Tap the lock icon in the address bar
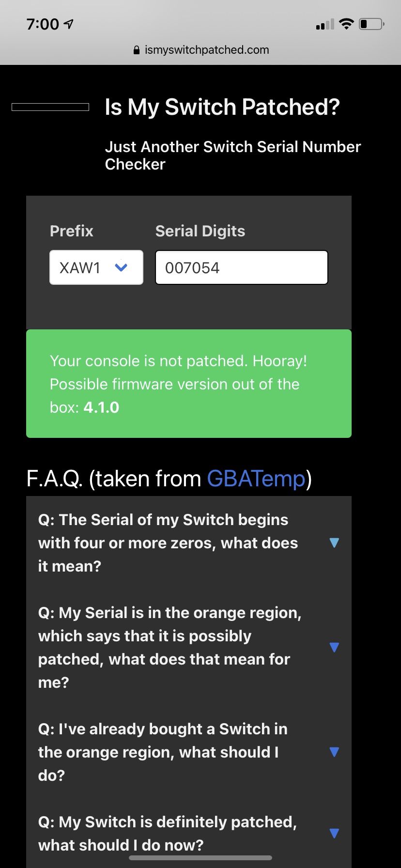The width and height of the screenshot is (401, 868). pyautogui.click(x=137, y=50)
